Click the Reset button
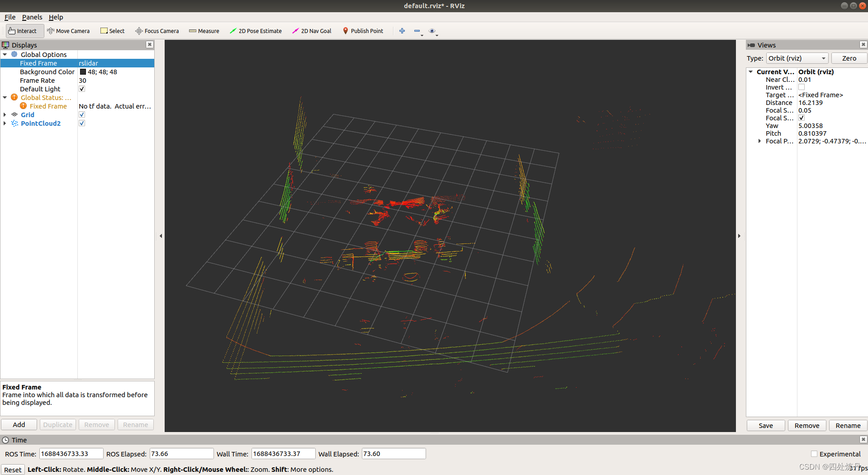Screen dimensions: 868x475 click(x=13, y=470)
